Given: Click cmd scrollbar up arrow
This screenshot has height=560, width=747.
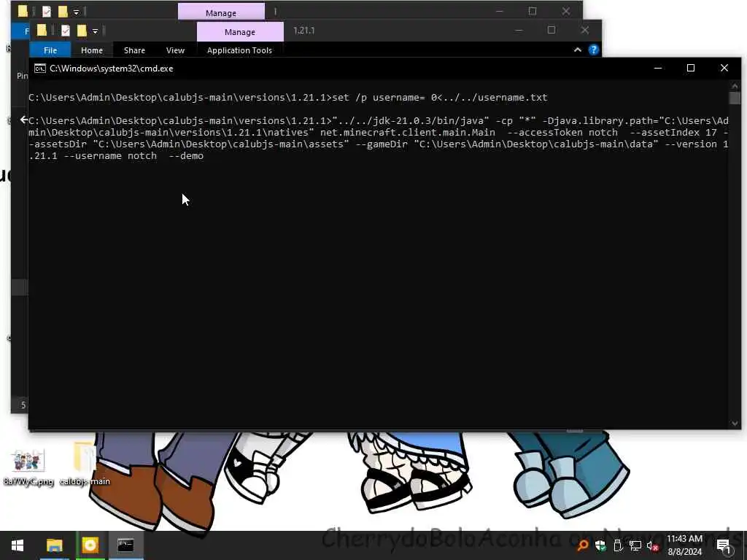Looking at the screenshot, I should tap(735, 86).
